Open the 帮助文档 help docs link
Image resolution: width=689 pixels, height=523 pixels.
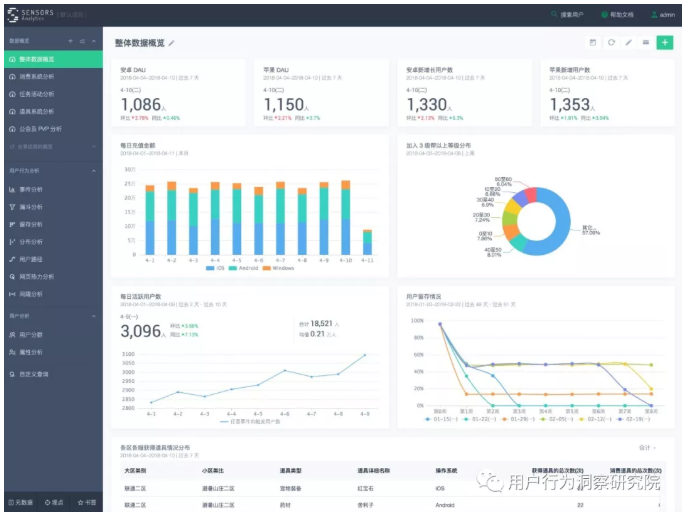[x=618, y=15]
